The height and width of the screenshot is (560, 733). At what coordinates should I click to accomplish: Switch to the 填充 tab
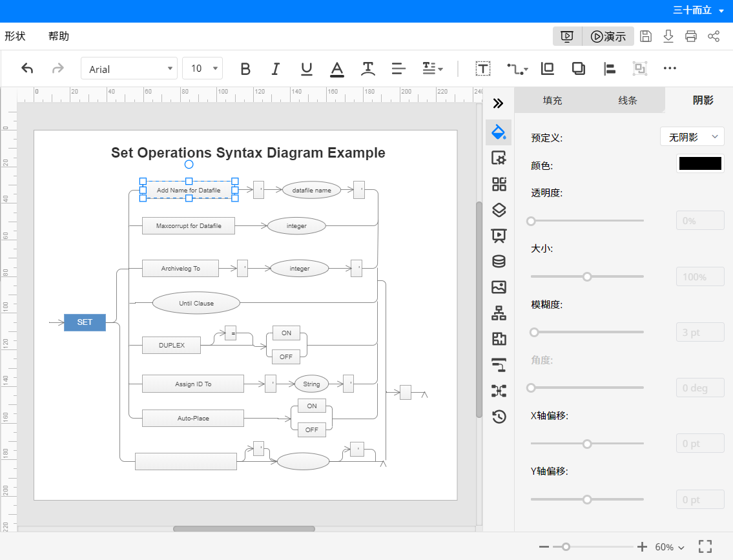point(552,100)
